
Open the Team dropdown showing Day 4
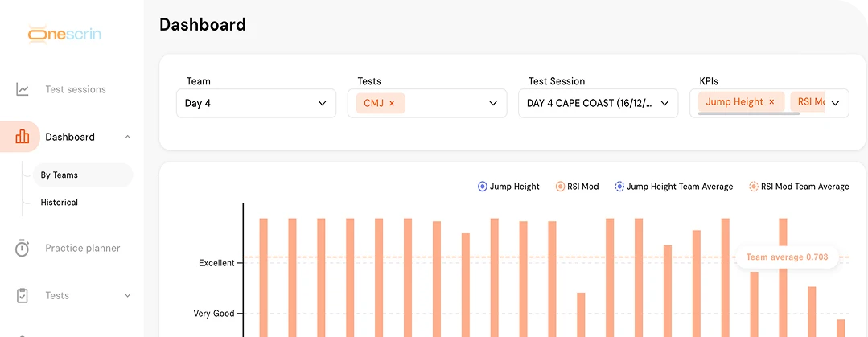click(x=256, y=103)
